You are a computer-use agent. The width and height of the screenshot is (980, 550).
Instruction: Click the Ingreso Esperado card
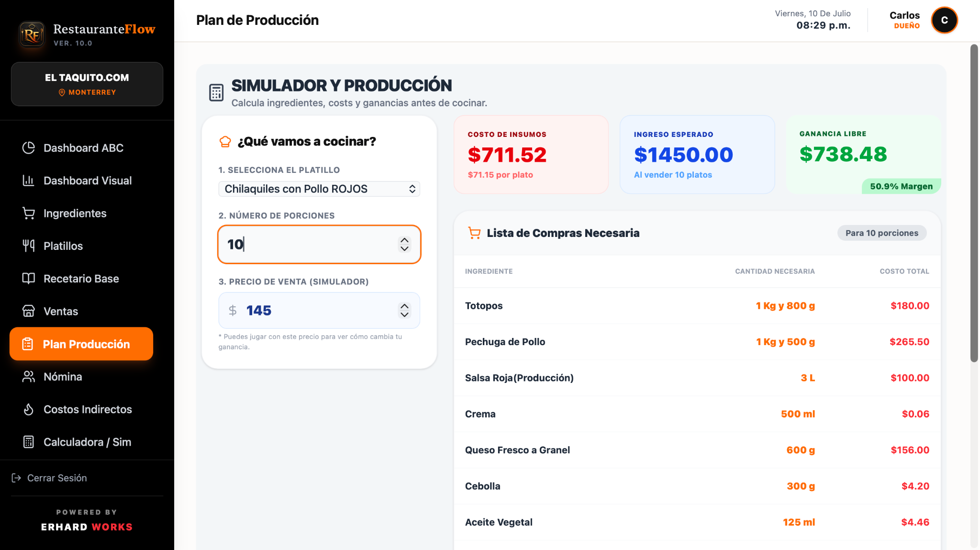click(697, 155)
